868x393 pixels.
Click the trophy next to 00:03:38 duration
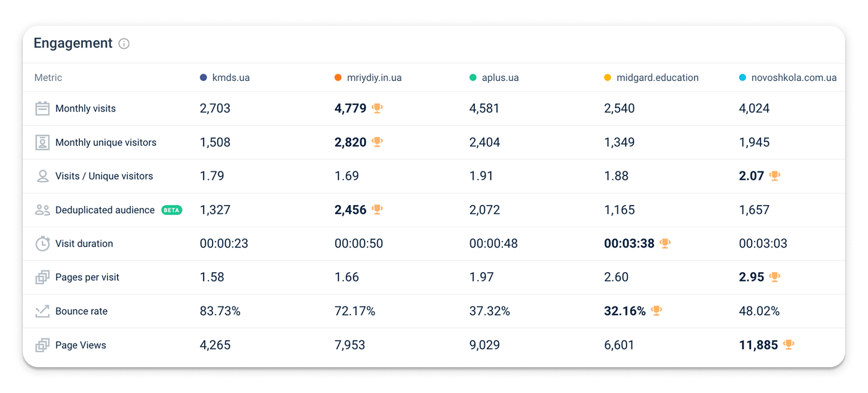coord(665,243)
